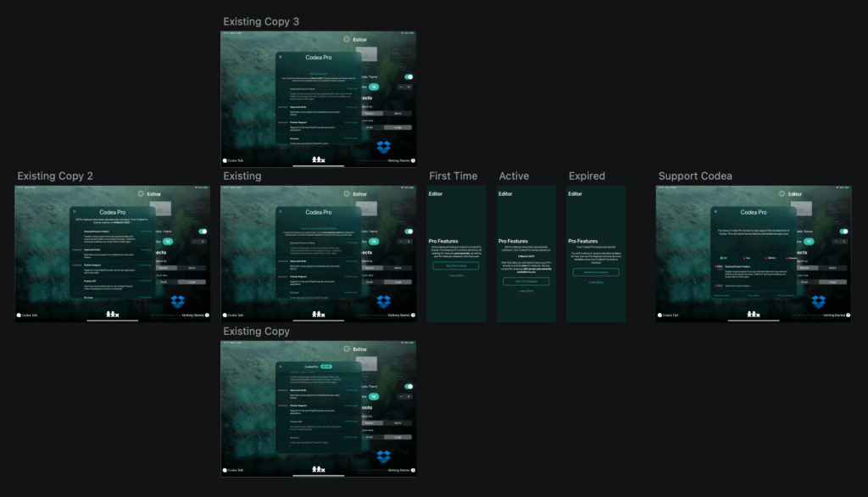Click the Dropbox logo in the Existing artboard
This screenshot has height=497, width=868.
click(384, 301)
